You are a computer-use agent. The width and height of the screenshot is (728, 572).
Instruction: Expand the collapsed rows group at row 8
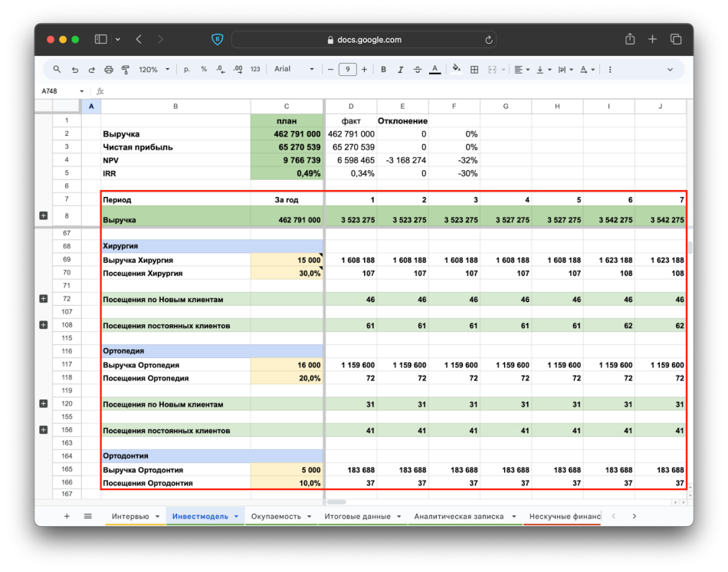point(43,216)
